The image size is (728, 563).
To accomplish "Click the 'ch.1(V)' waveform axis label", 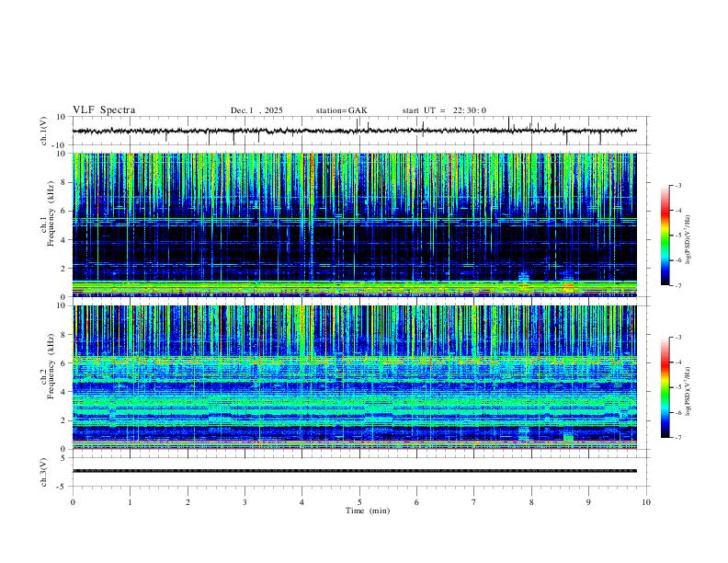I will point(45,131).
